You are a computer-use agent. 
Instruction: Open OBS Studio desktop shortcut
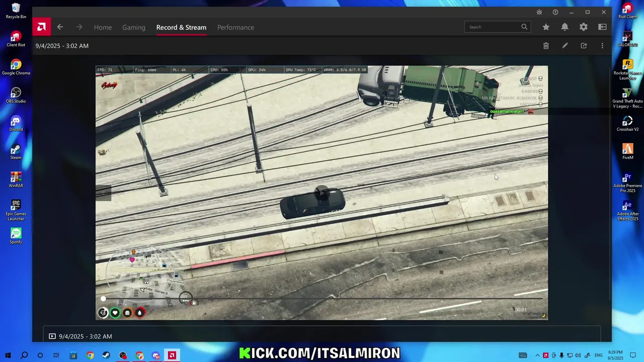[x=16, y=96]
